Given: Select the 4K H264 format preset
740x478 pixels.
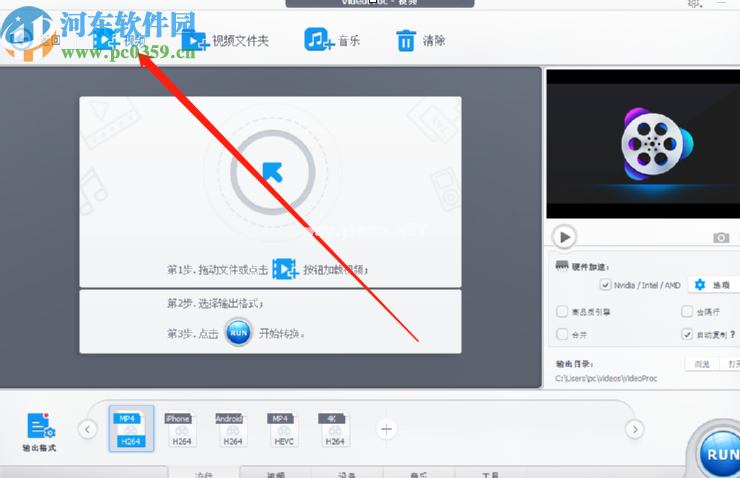Looking at the screenshot, I should click(335, 429).
